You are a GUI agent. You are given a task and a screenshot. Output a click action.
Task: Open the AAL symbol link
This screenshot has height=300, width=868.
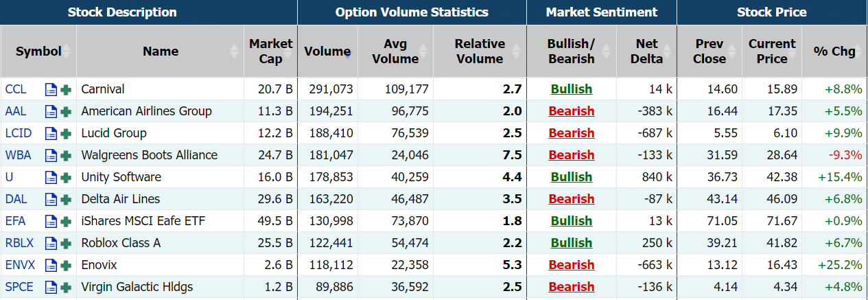tap(15, 111)
